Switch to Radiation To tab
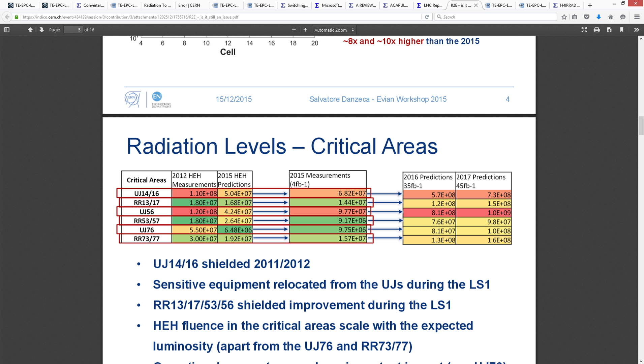Viewport: 644px width, 364px height. click(157, 5)
